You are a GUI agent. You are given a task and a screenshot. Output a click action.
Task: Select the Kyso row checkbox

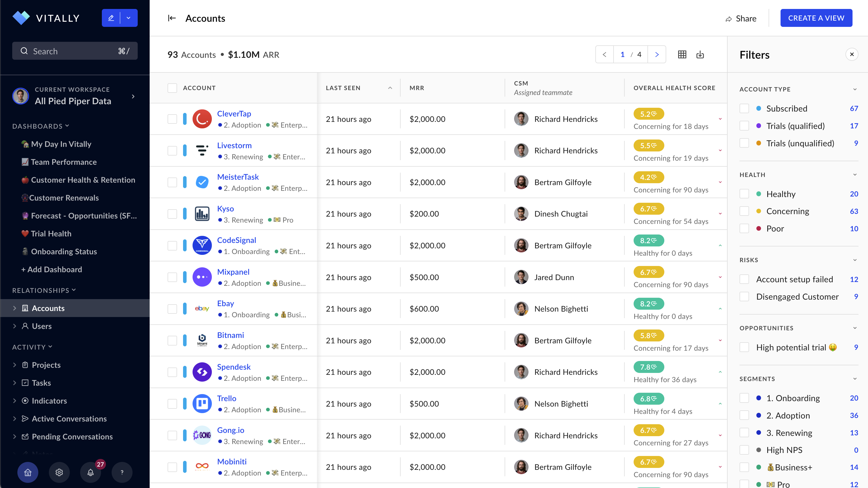tap(172, 214)
